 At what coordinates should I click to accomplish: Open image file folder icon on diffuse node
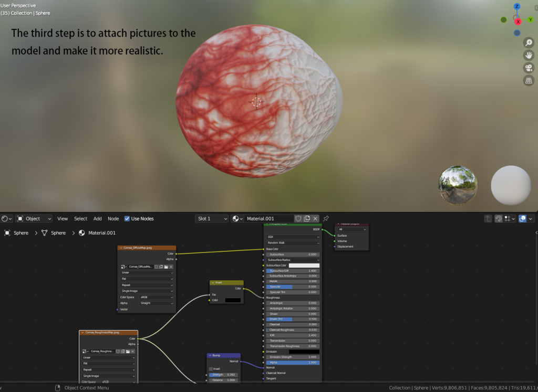pyautogui.click(x=166, y=267)
